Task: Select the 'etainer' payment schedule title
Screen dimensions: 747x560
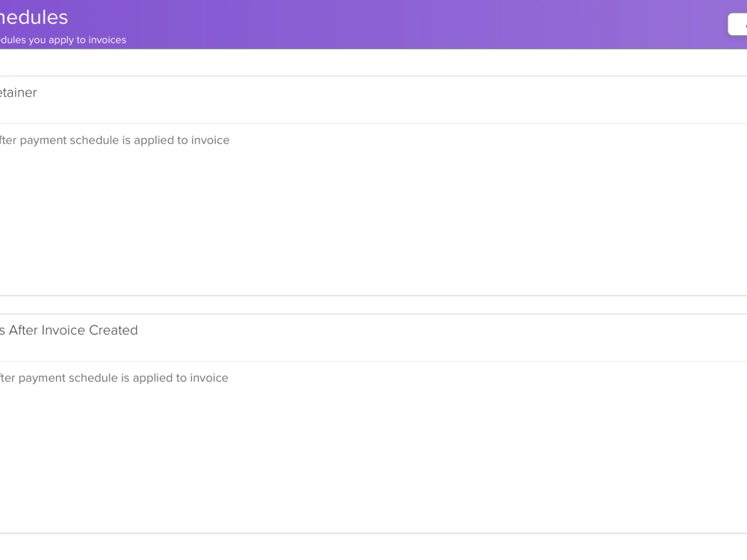Action: (x=18, y=93)
